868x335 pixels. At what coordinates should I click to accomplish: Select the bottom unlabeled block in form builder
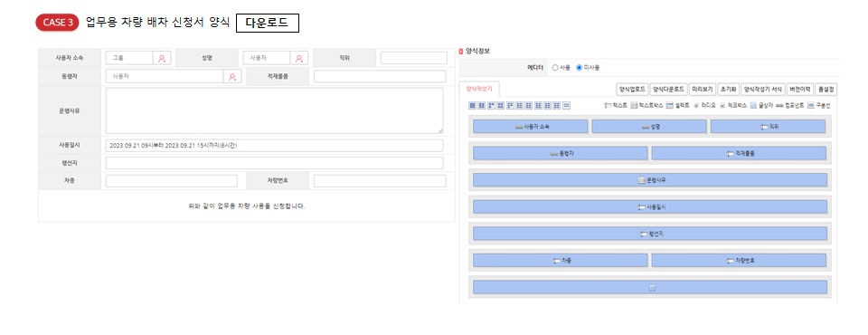click(650, 287)
